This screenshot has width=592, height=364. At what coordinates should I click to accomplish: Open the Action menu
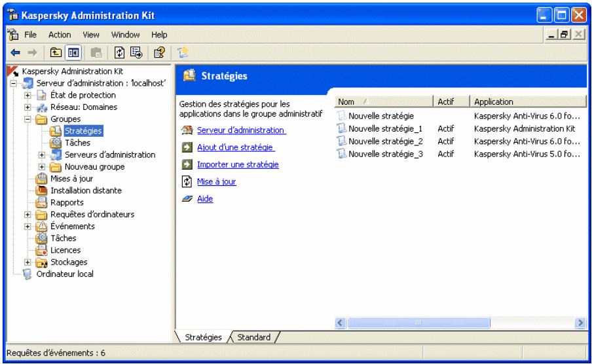(x=60, y=35)
